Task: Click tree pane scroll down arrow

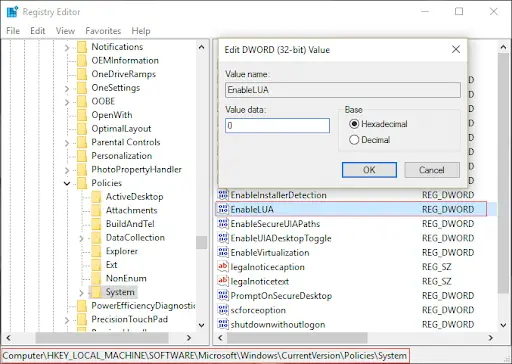Action: point(201,325)
